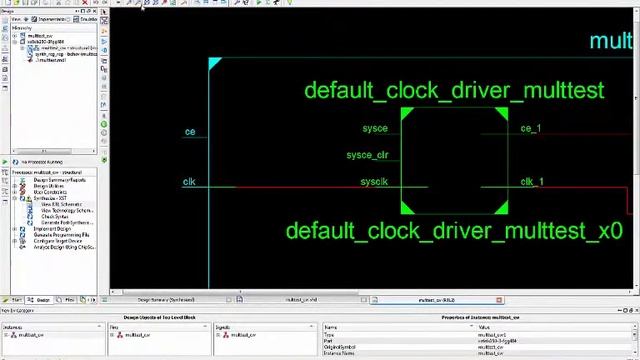The height and width of the screenshot is (360, 640).
Task: Click the clk_1 output pin label
Action: point(532,182)
